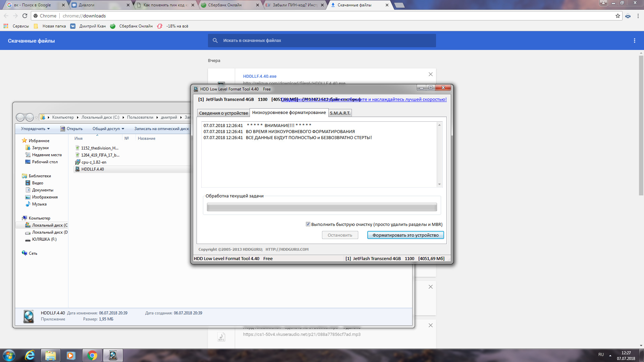This screenshot has width=644, height=362.
Task: Expand the Упорядочить dropdown menu
Action: pos(35,129)
